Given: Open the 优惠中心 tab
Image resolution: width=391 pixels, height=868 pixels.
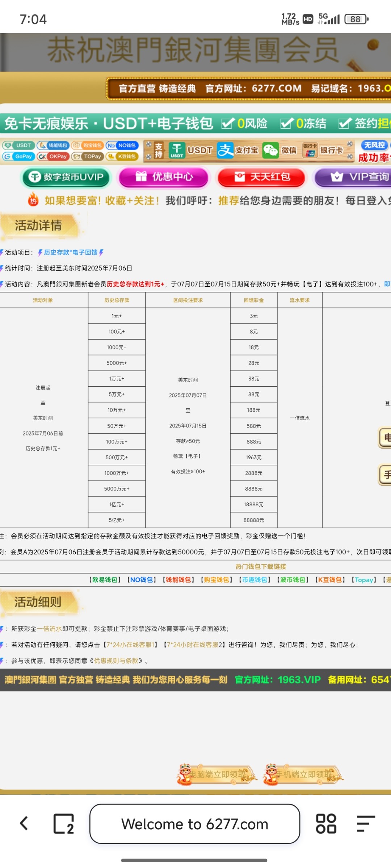Looking at the screenshot, I should 164,177.
